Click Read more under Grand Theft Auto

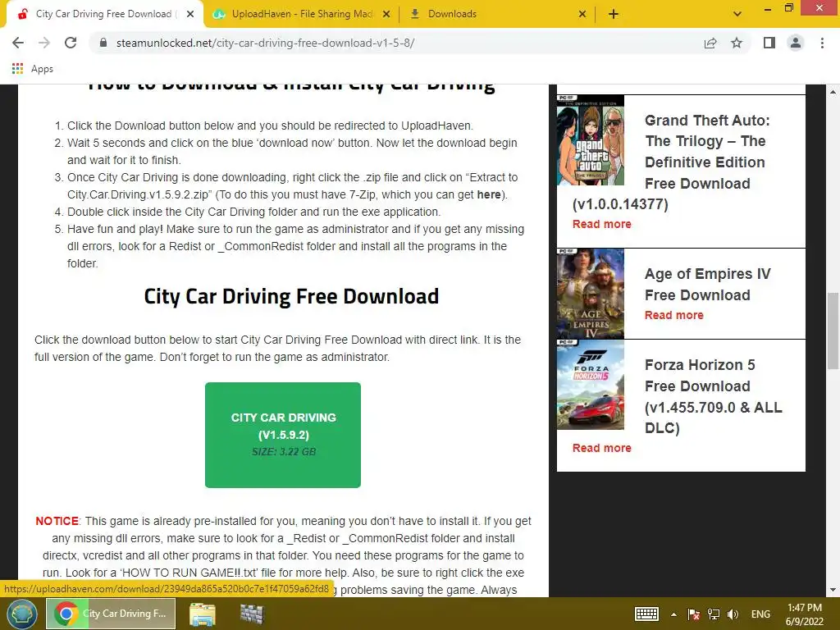click(601, 224)
